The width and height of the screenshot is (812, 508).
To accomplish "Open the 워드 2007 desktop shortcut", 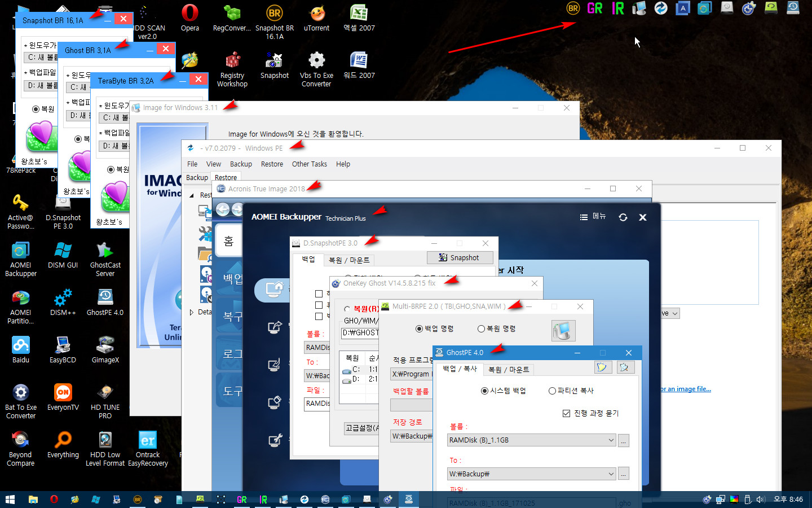I will 359,65.
